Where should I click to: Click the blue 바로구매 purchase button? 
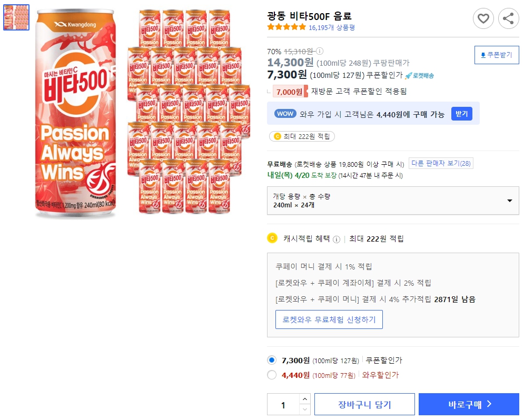point(468,404)
